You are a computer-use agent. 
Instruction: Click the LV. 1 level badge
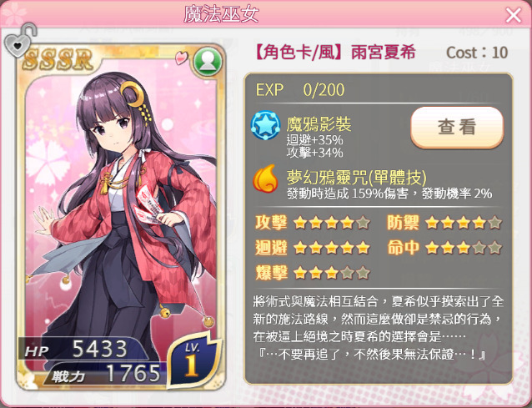coord(193,360)
